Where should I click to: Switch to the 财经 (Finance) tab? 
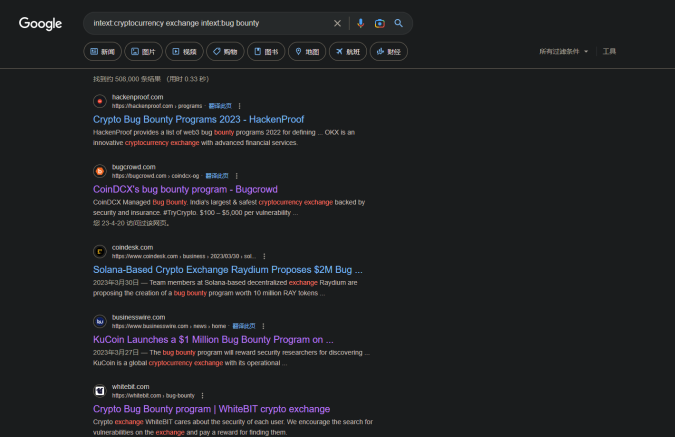pos(389,52)
